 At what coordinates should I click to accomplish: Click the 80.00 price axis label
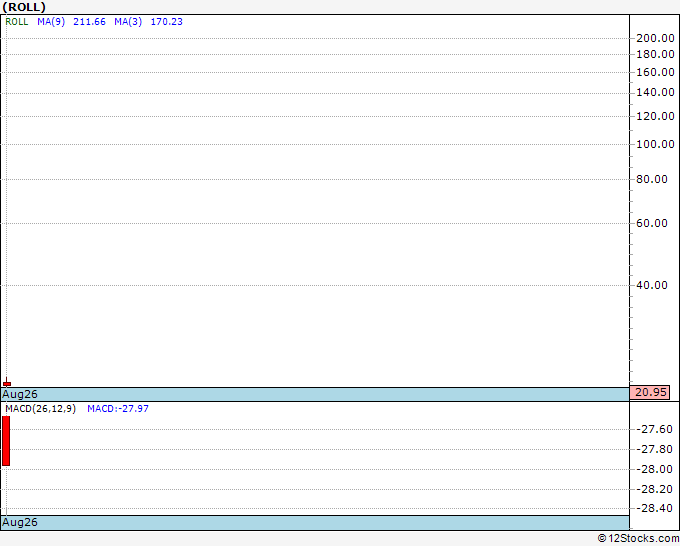point(652,179)
